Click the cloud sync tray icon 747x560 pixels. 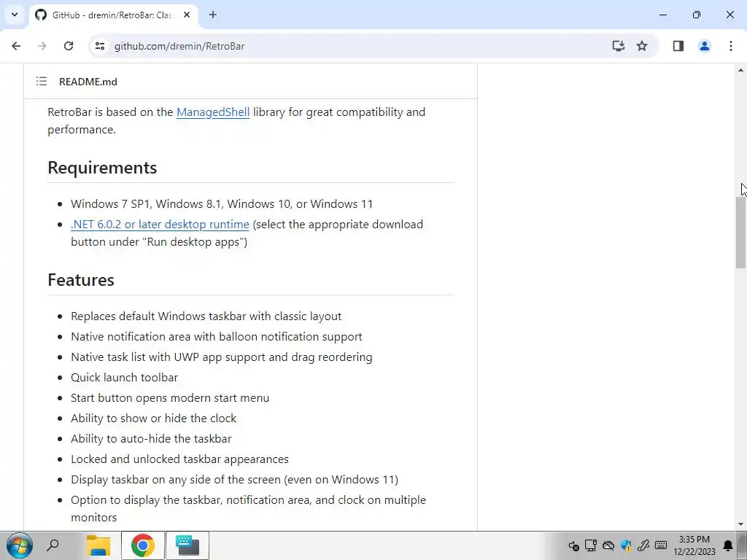point(608,545)
